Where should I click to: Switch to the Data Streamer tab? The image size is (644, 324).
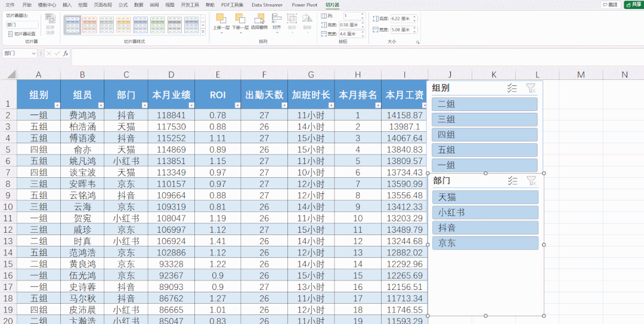pos(267,5)
